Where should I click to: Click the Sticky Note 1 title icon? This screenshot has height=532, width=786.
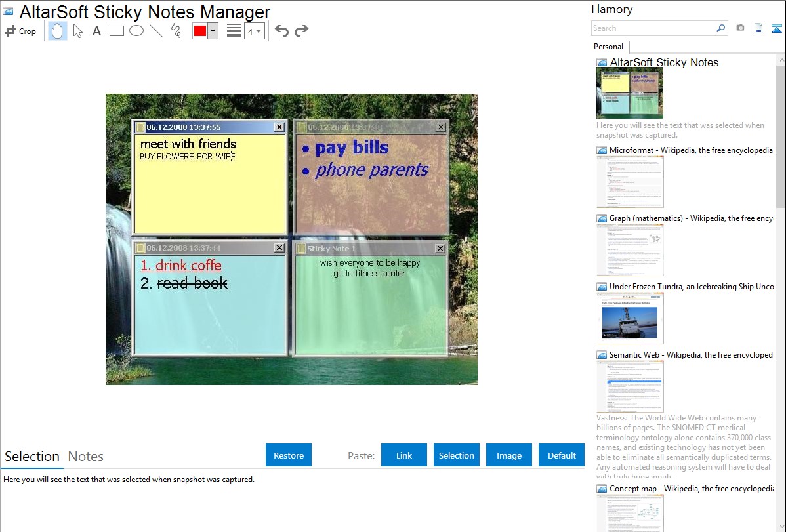tap(300, 248)
